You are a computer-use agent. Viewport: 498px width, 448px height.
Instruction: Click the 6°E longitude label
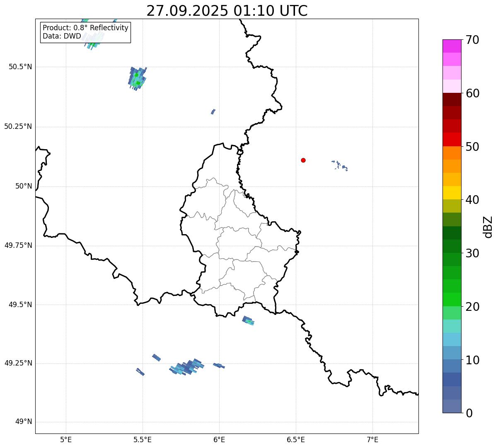[x=219, y=440]
